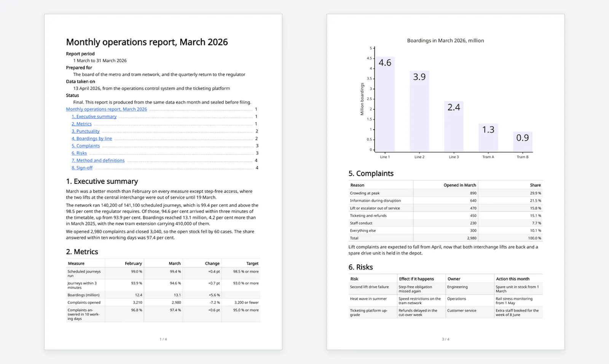Follow the '3. Punctuality' contents link
The image size is (609, 364).
[86, 131]
